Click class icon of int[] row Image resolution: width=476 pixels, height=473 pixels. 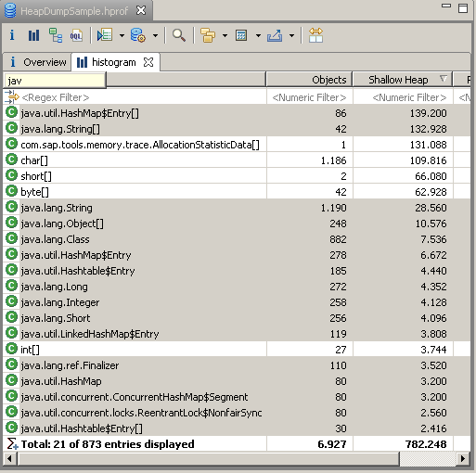pyautogui.click(x=12, y=349)
